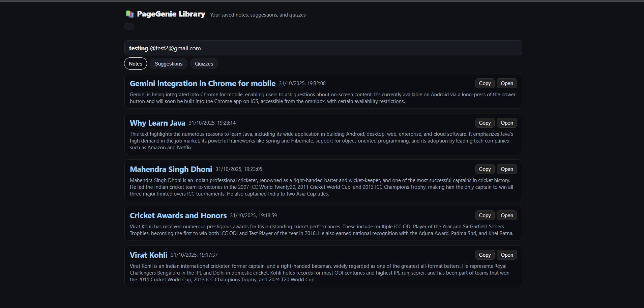Click the username 'testing' in account bar

tap(139, 48)
